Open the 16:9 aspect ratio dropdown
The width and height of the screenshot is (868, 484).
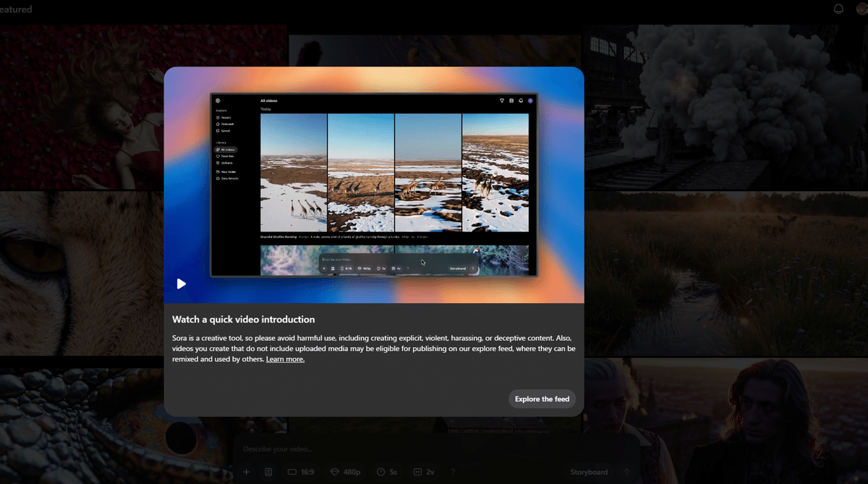tap(301, 472)
